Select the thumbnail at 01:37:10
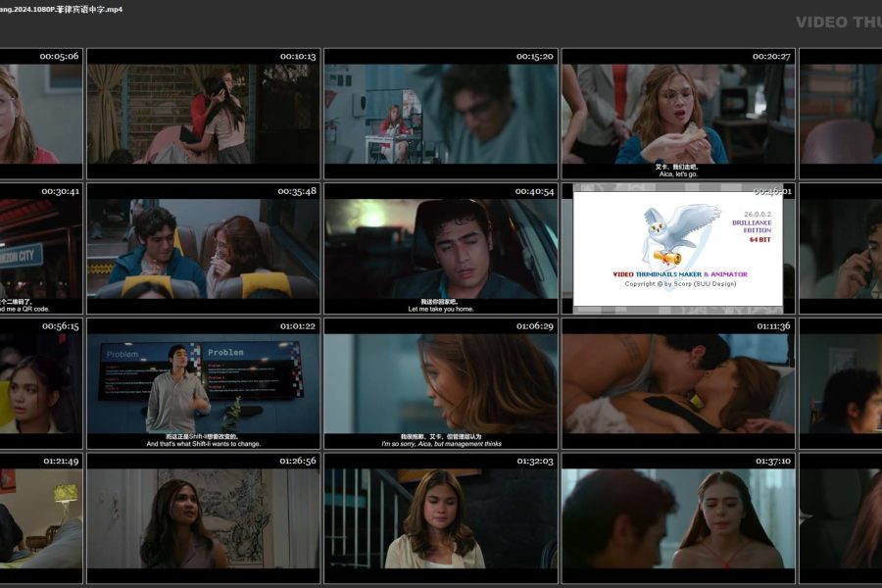This screenshot has height=588, width=882. (677, 517)
